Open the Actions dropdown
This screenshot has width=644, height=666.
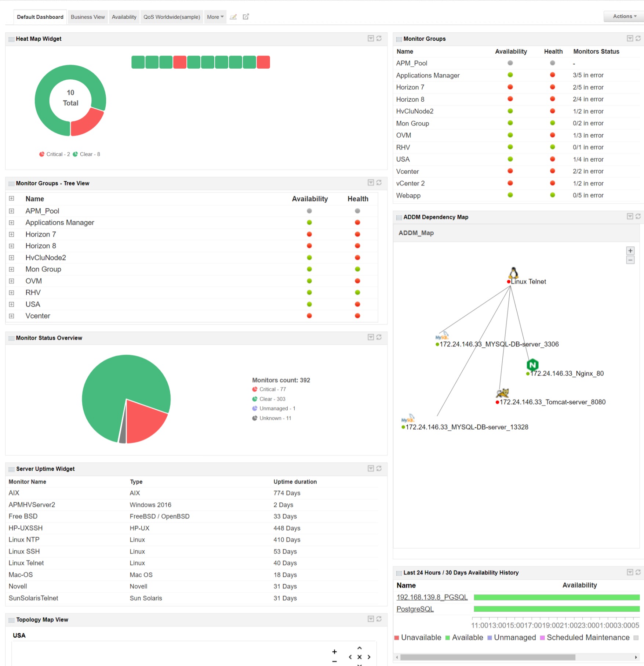coord(623,16)
